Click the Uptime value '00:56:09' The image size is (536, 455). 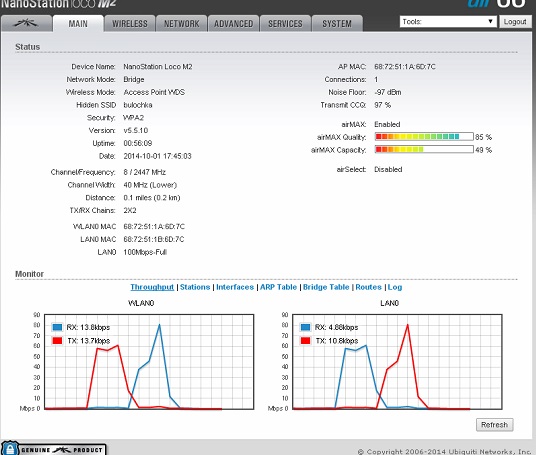pos(138,143)
